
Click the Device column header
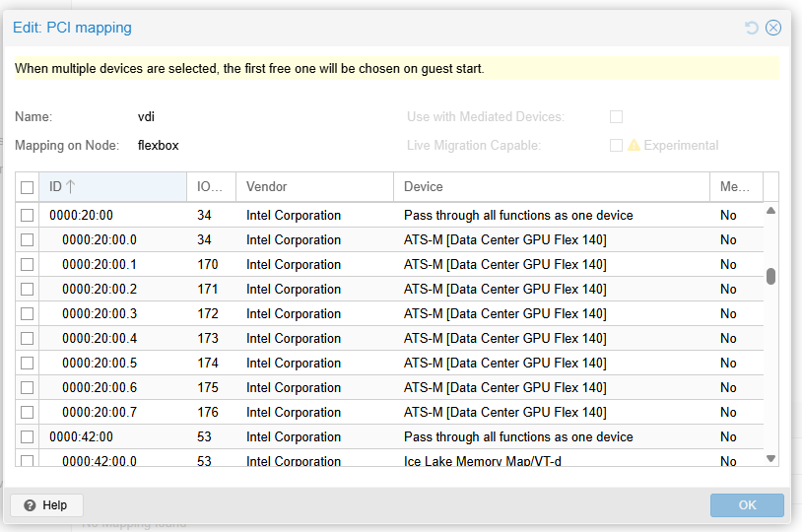pos(550,186)
